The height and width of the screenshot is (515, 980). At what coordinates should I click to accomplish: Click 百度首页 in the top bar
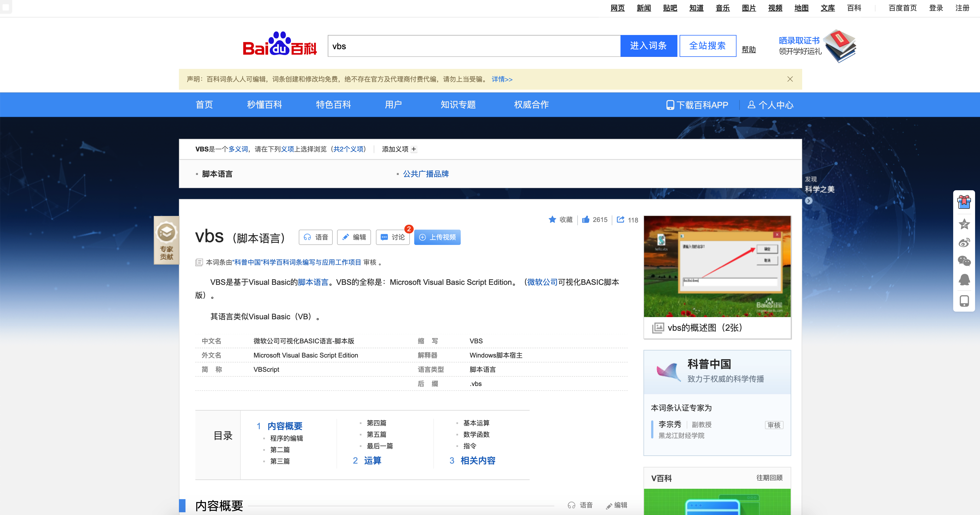coord(902,8)
